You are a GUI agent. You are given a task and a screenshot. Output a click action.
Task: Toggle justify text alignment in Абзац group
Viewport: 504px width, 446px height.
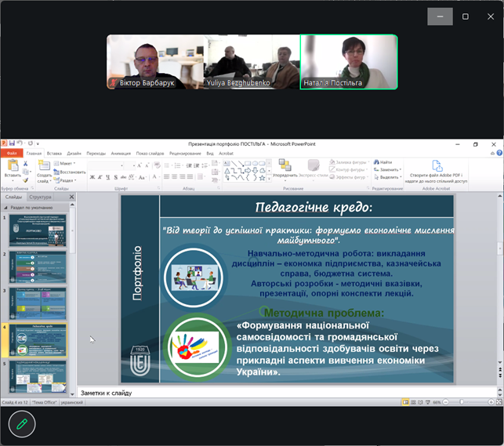click(190, 176)
